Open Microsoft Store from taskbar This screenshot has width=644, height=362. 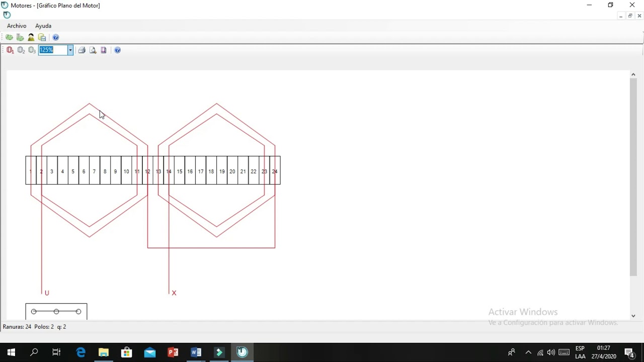(126, 352)
